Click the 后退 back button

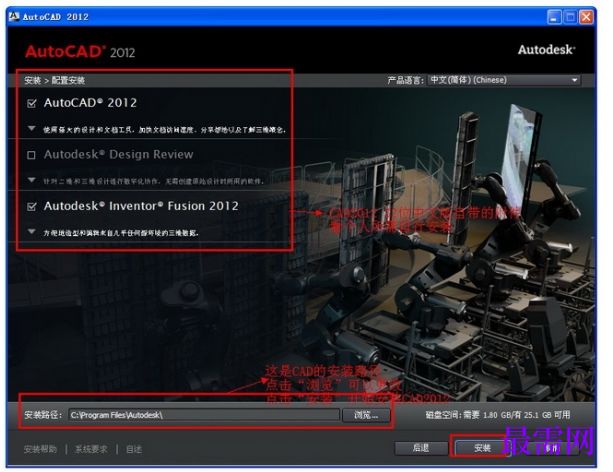pos(421,448)
